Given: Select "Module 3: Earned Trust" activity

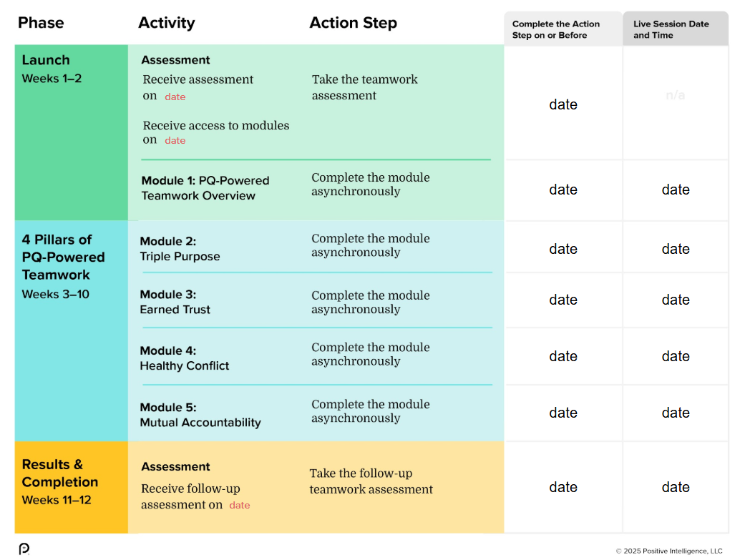Looking at the screenshot, I should click(175, 302).
